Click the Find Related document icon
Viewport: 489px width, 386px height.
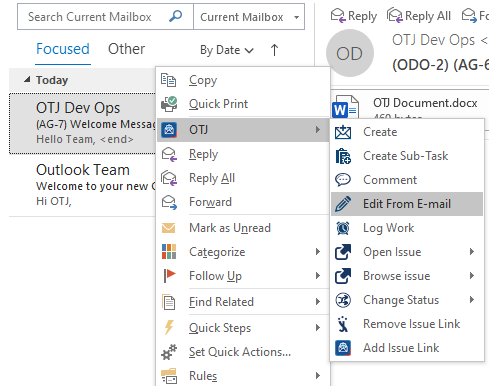pyautogui.click(x=169, y=302)
